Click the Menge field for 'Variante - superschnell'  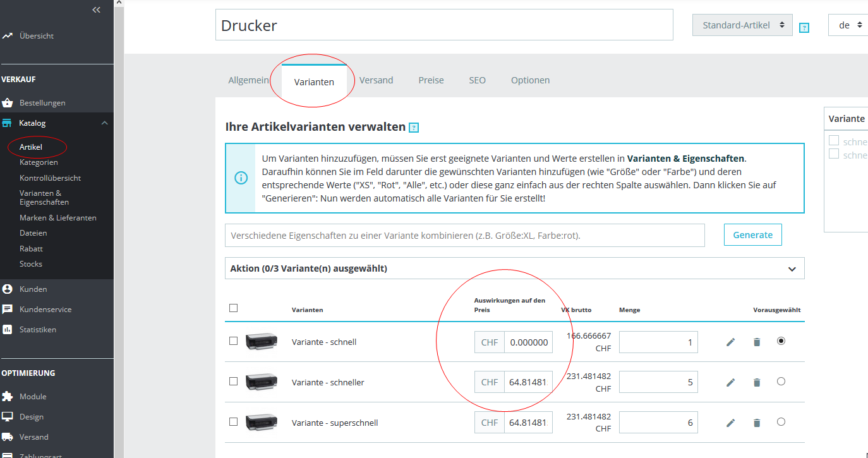[x=658, y=423]
